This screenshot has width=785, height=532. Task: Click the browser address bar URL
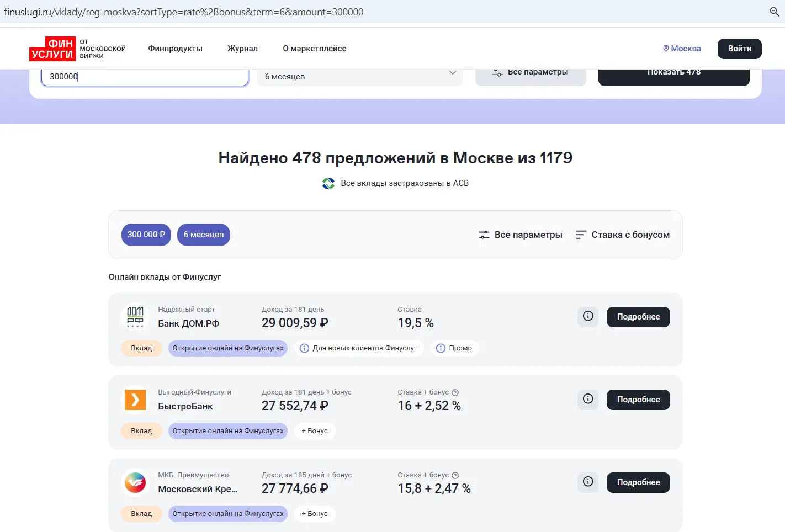184,12
